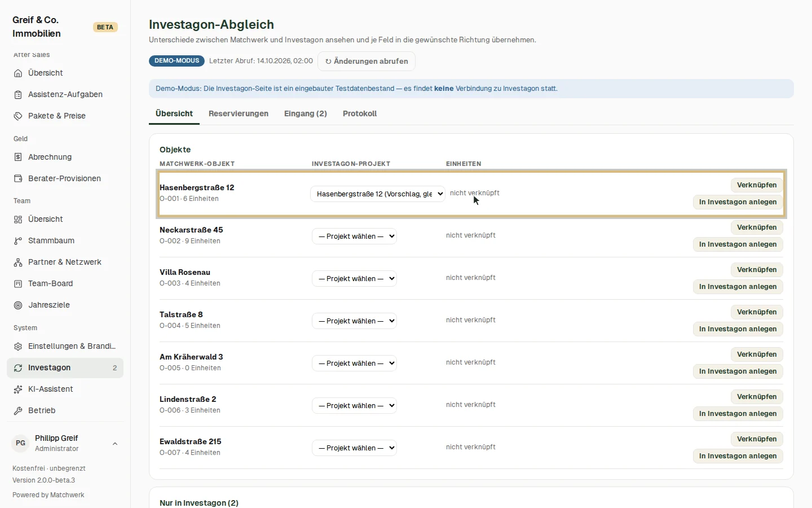Click the Powered by Matchwerk text

(x=48, y=495)
